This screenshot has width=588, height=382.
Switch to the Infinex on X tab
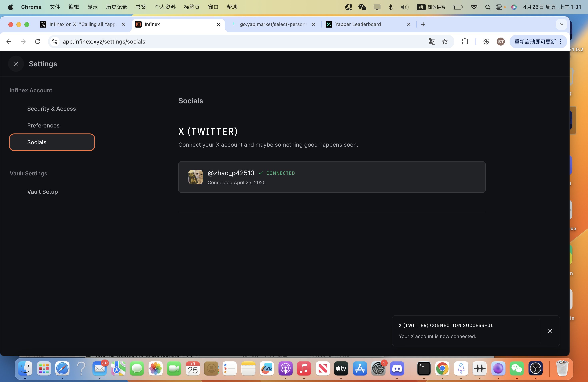83,24
